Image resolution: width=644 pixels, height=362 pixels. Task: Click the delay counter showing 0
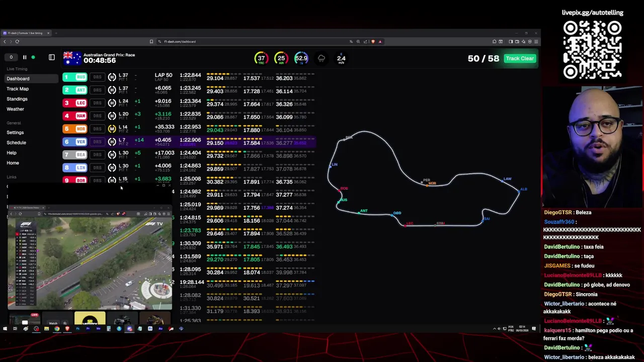[11, 57]
